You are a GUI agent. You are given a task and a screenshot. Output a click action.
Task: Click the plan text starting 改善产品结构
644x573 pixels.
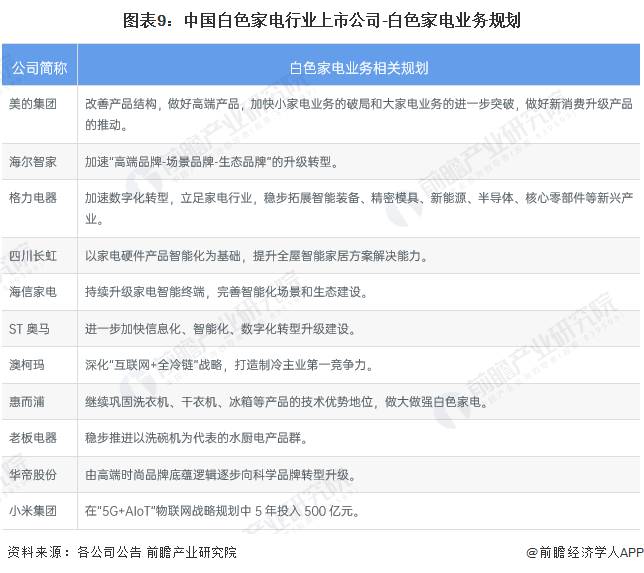click(359, 114)
